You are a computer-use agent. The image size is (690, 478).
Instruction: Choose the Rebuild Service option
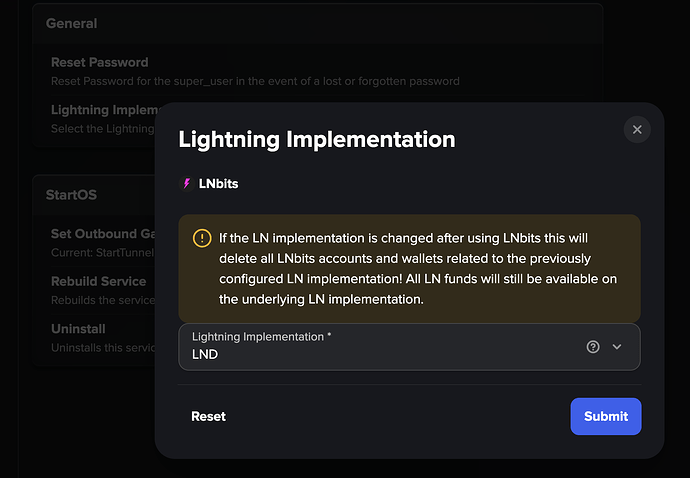103,290
